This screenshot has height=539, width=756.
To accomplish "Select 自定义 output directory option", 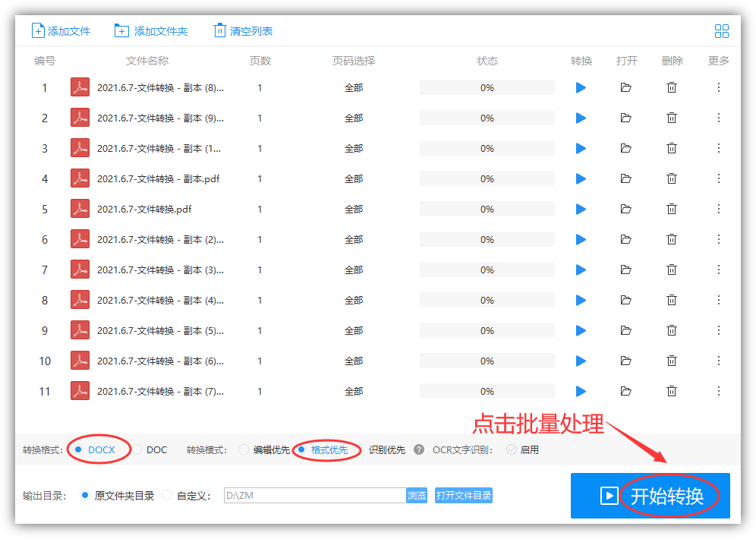I will tap(187, 496).
